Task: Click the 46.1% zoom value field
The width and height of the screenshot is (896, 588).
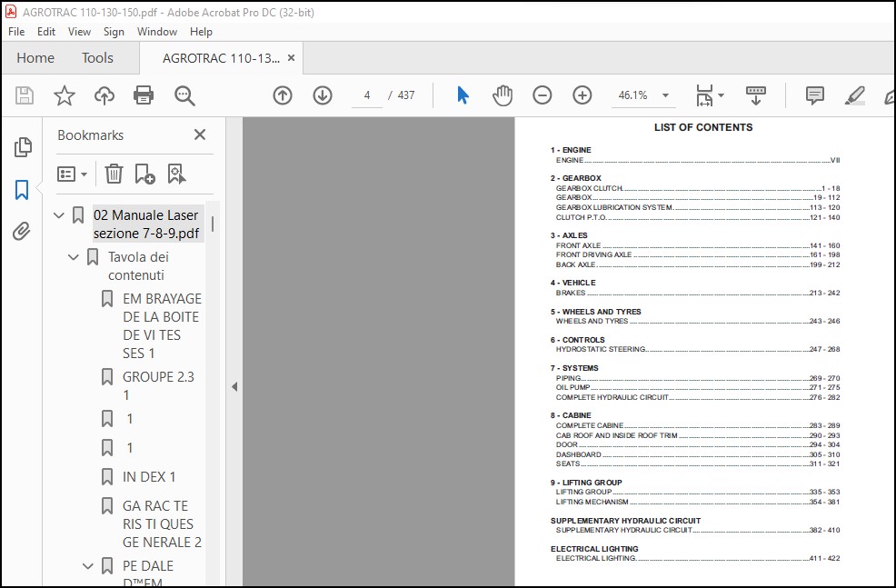Action: pyautogui.click(x=632, y=95)
